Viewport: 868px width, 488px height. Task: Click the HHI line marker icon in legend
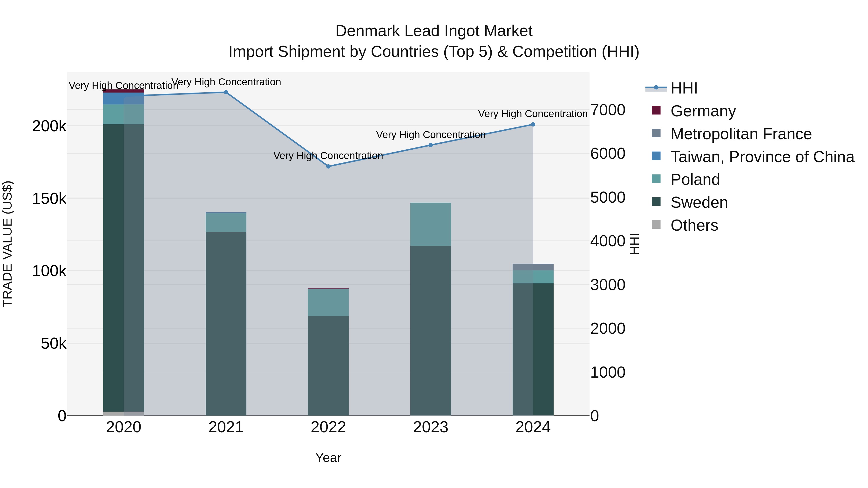click(656, 88)
